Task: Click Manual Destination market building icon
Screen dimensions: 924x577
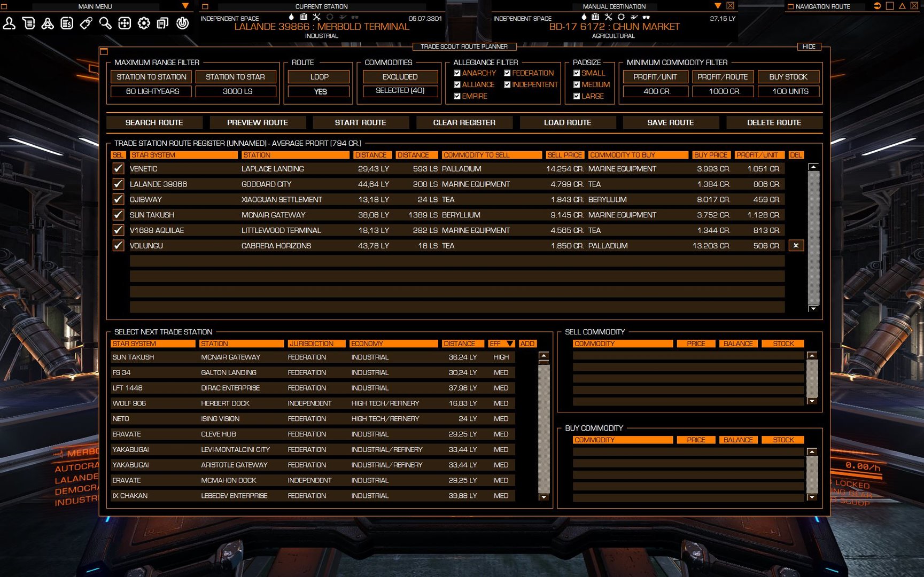Action: [x=595, y=17]
